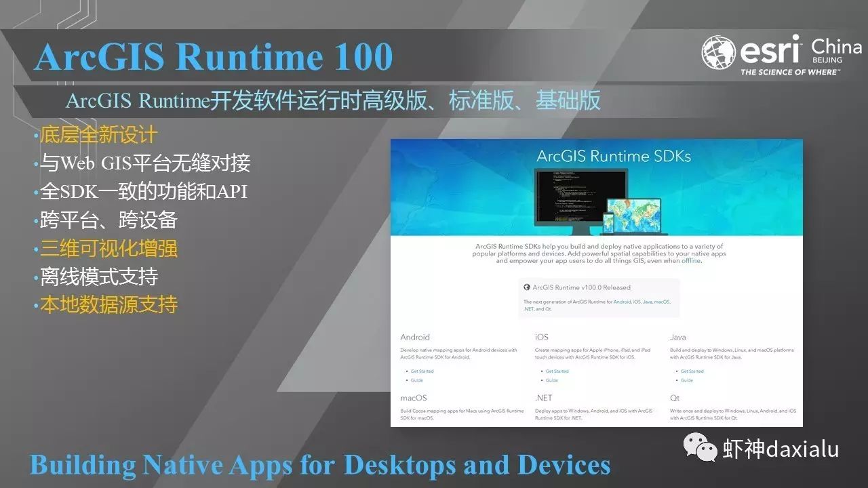The width and height of the screenshot is (868, 488).
Task: Click bullet "全SDK一致的功能和API"
Action: [x=144, y=192]
